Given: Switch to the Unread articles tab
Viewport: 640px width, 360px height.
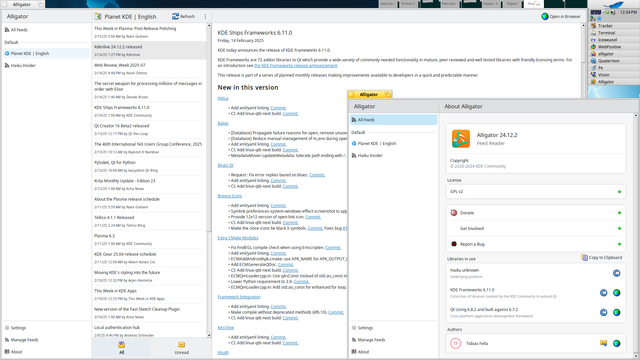Looking at the screenshot, I should coord(182,348).
